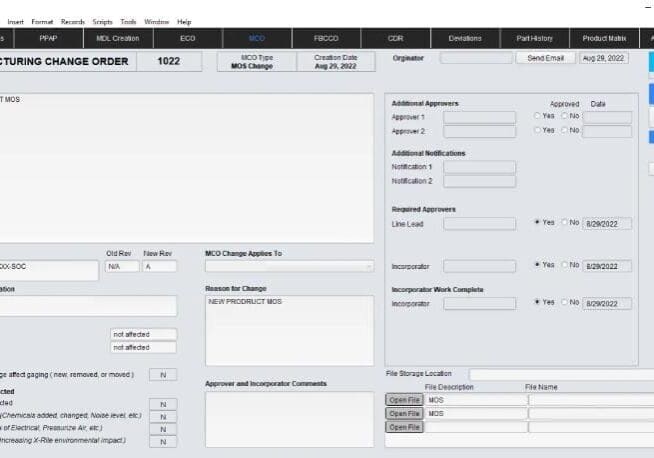The image size is (654, 458).
Task: Switch to the ECO tab
Action: point(188,38)
